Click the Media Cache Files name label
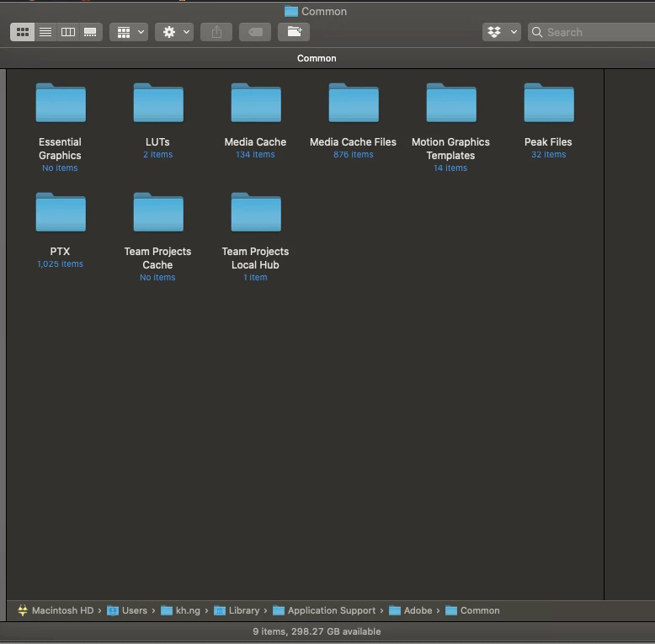The width and height of the screenshot is (655, 644). pyautogui.click(x=353, y=142)
